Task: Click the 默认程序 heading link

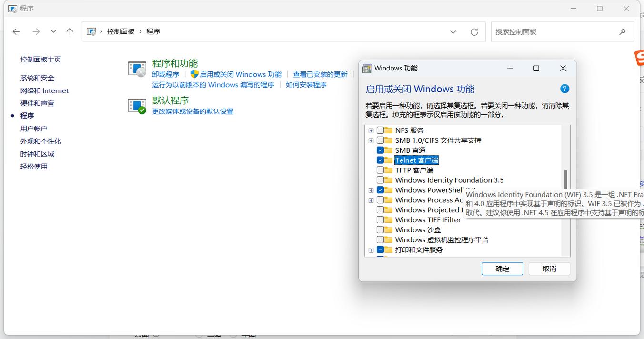Action: [x=171, y=100]
